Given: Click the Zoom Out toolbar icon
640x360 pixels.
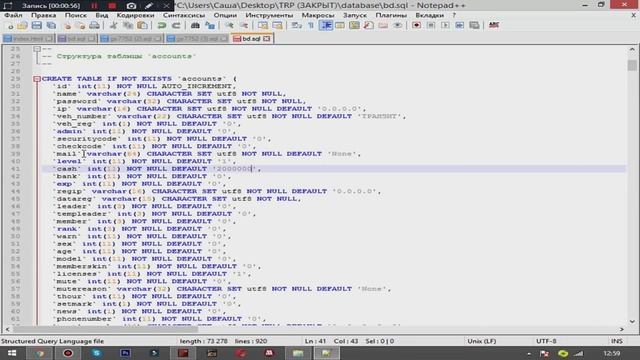Looking at the screenshot, I should (244, 26).
